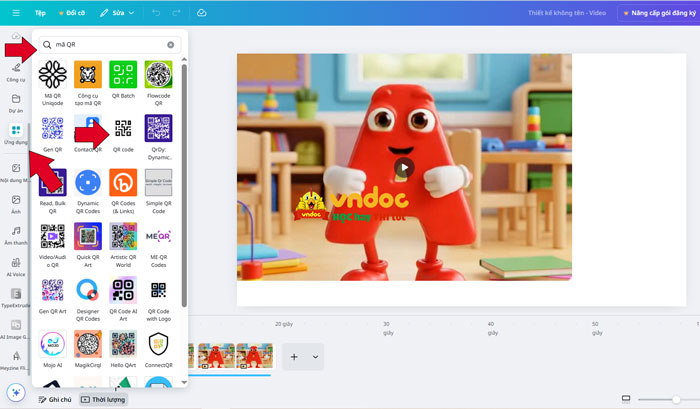Open the hamburger main menu
This screenshot has height=409, width=700.
point(15,13)
